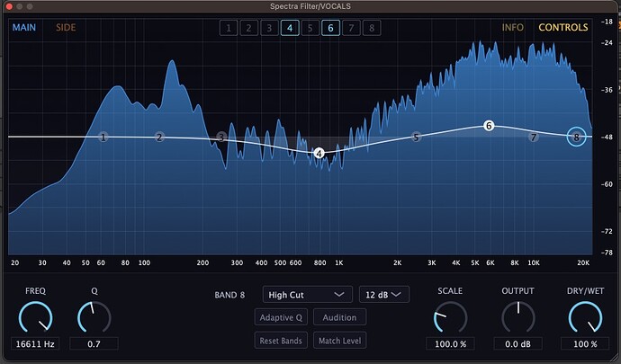Click the BAND 8 label
The image size is (621, 364).
(229, 295)
